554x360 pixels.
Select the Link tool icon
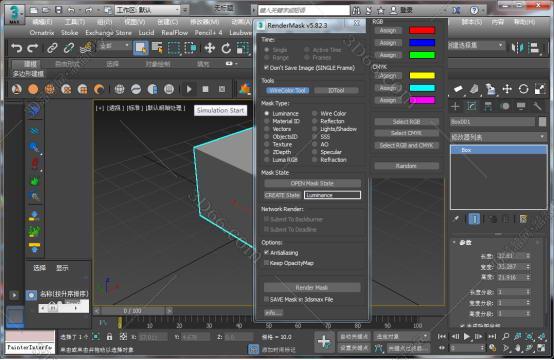pyautogui.click(x=52, y=48)
